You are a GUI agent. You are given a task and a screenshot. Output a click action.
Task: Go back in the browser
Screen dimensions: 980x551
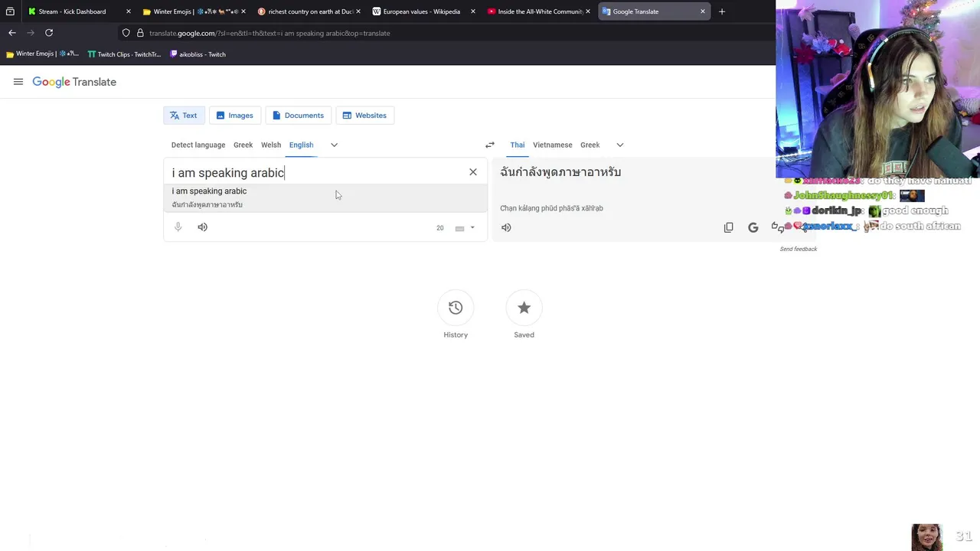pos(12,33)
